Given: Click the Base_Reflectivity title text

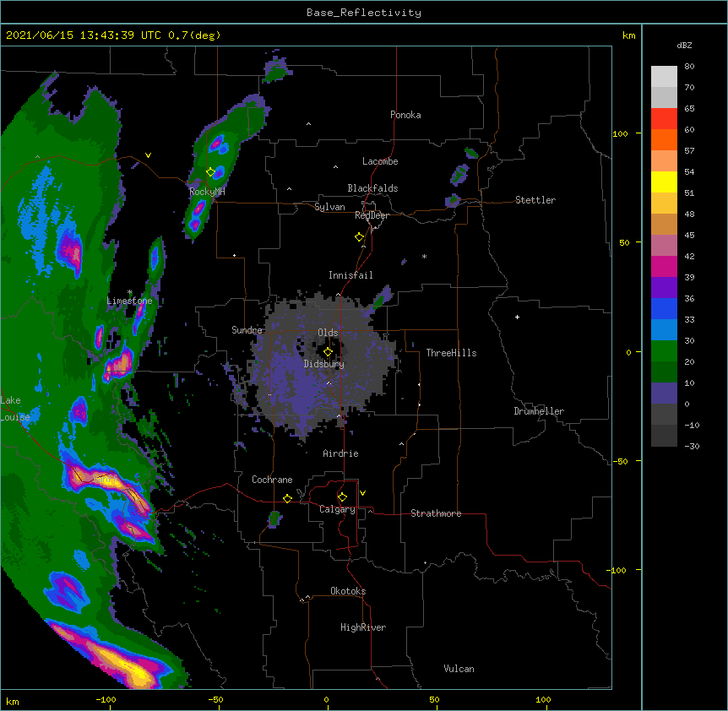Looking at the screenshot, I should pos(364,13).
